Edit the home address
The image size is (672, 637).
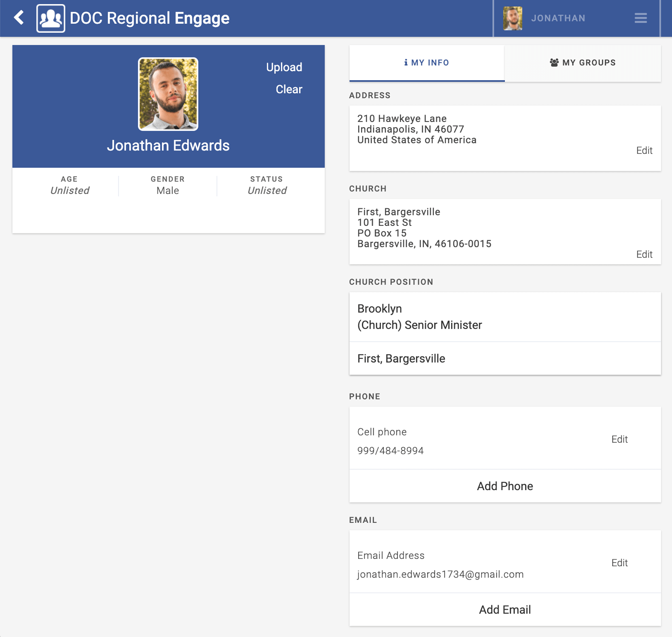click(644, 151)
